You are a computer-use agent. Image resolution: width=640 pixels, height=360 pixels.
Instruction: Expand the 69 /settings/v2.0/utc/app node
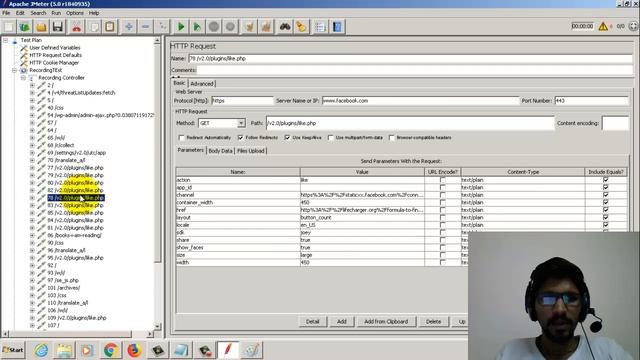point(32,153)
